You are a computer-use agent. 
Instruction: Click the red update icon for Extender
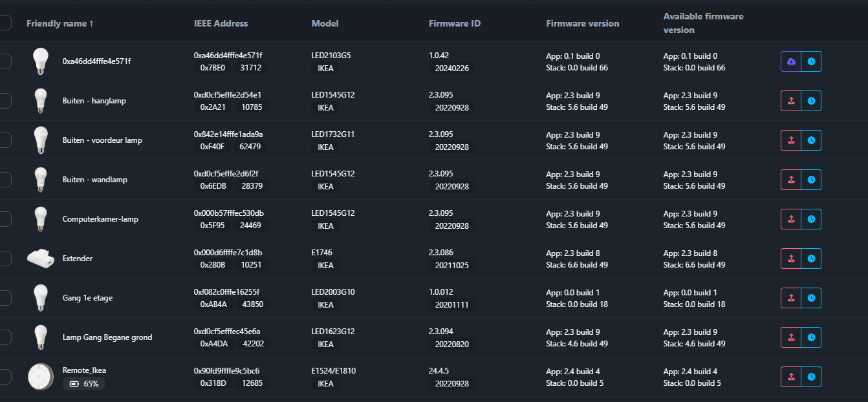click(x=790, y=259)
